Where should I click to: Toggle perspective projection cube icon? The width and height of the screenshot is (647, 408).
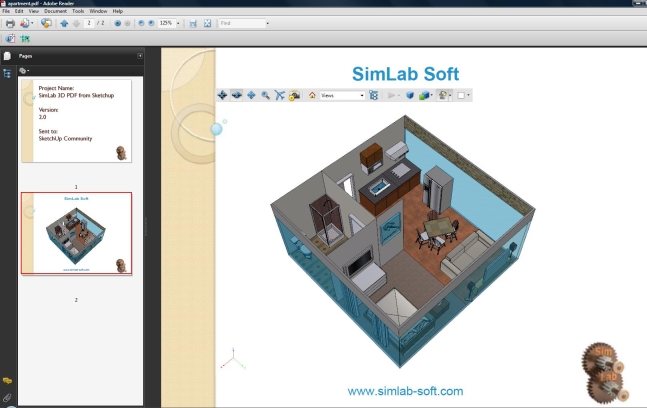[410, 95]
